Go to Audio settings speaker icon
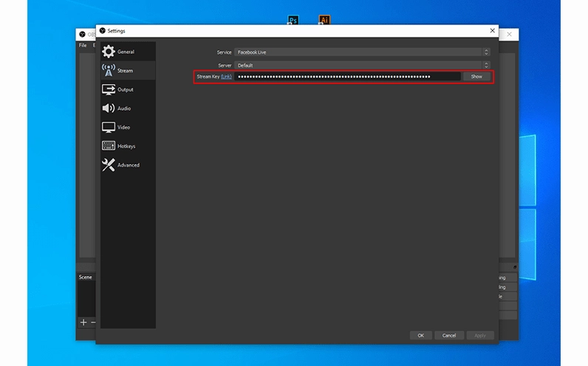588x366 pixels. 109,108
